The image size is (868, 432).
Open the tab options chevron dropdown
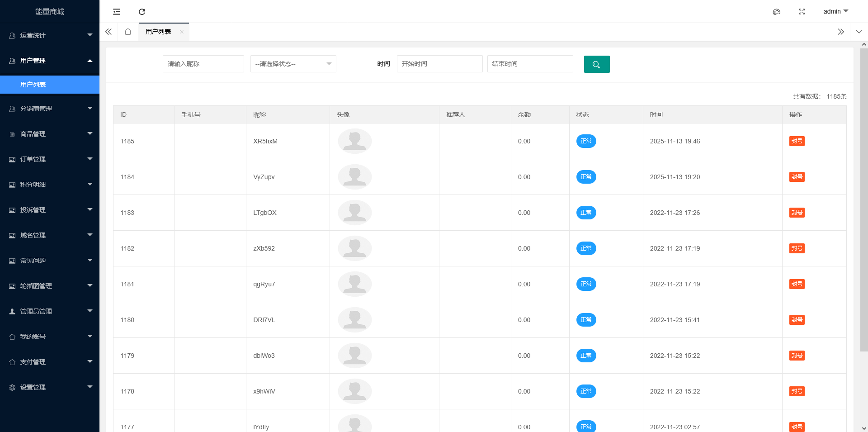pos(859,32)
